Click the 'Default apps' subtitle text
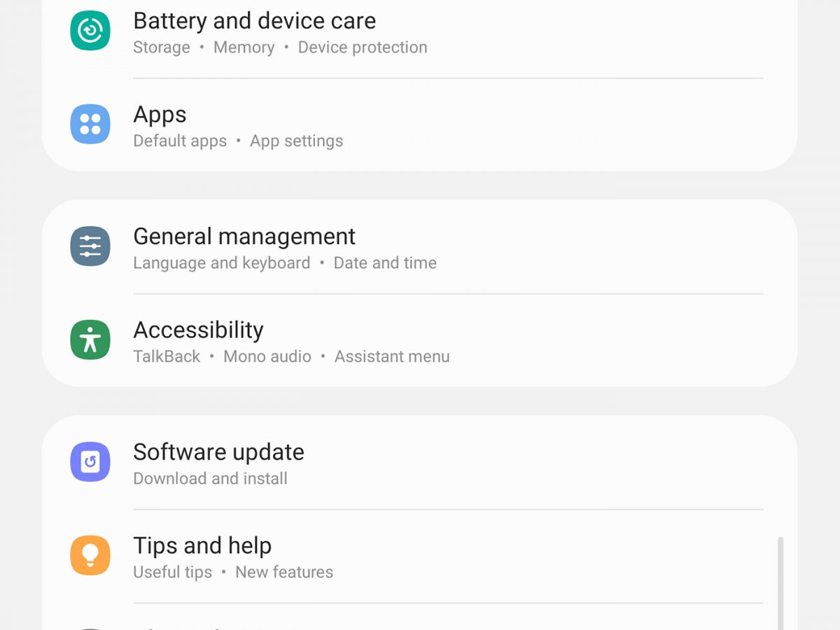The height and width of the screenshot is (630, 840). click(180, 141)
